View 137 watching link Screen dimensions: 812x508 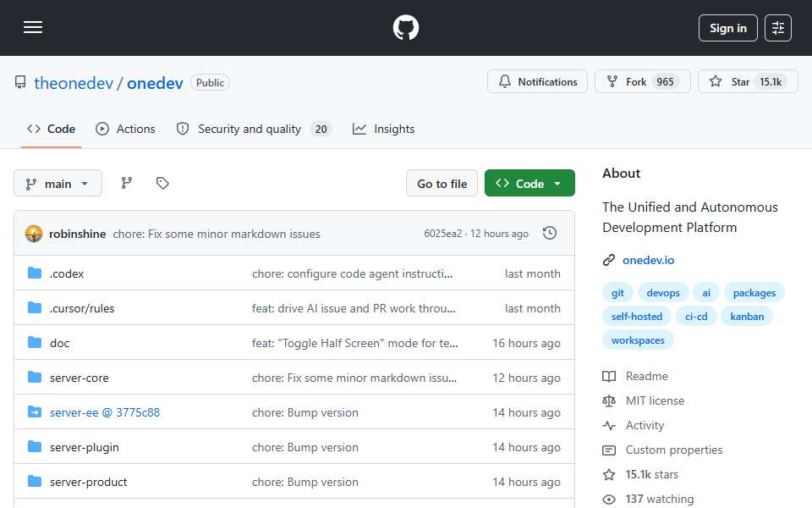click(659, 500)
